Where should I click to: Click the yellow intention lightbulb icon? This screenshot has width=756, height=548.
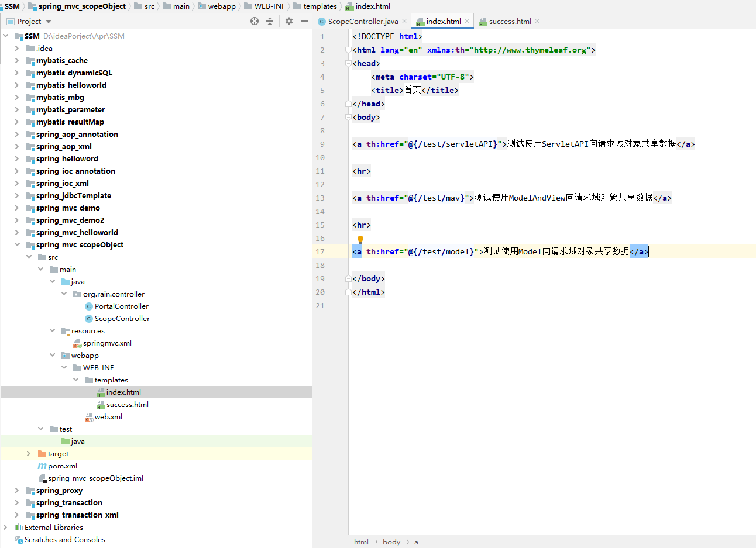pos(360,239)
